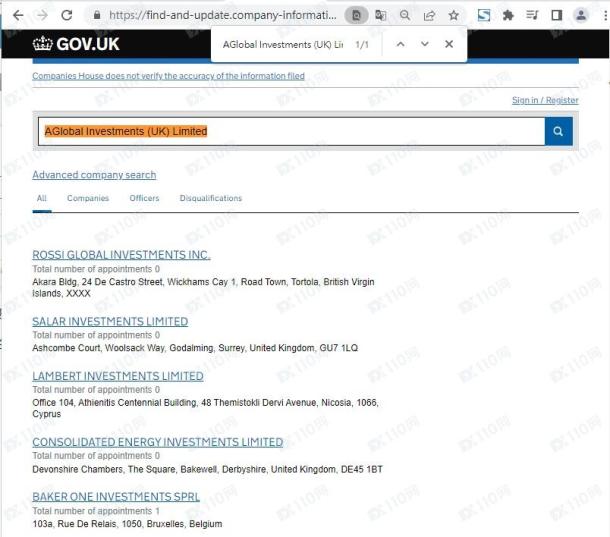The width and height of the screenshot is (610, 537).
Task: Reload the current page
Action: pos(67,16)
